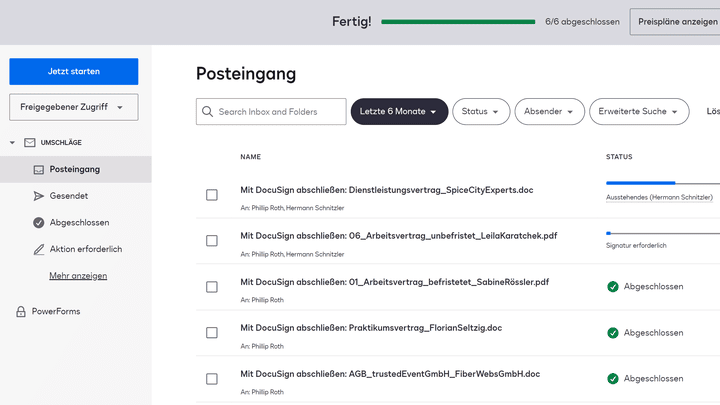Click the search magnifier icon
Image resolution: width=720 pixels, height=405 pixels.
tap(207, 112)
